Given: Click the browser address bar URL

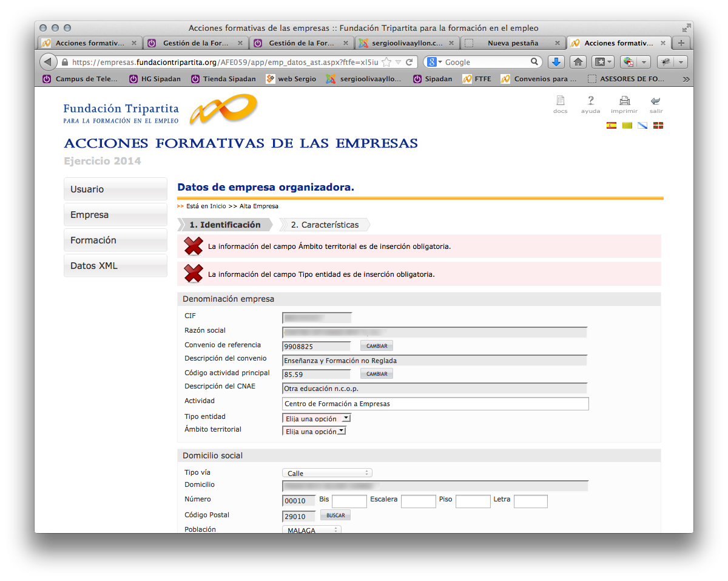Looking at the screenshot, I should (224, 62).
